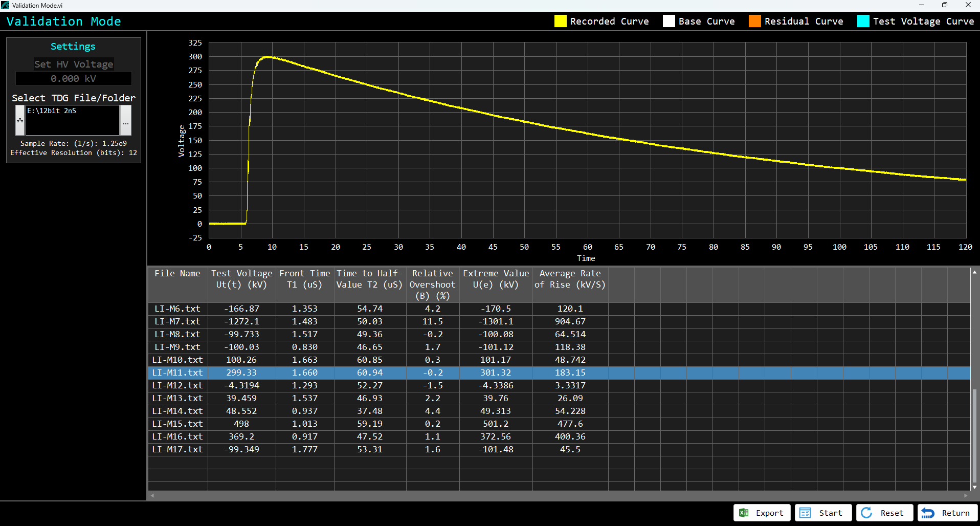Image resolution: width=980 pixels, height=526 pixels.
Task: Click the T2 cell 37.48
Action: pyautogui.click(x=370, y=411)
